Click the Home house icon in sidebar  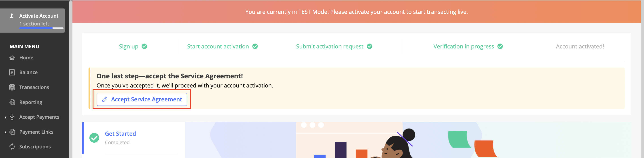pos(12,58)
